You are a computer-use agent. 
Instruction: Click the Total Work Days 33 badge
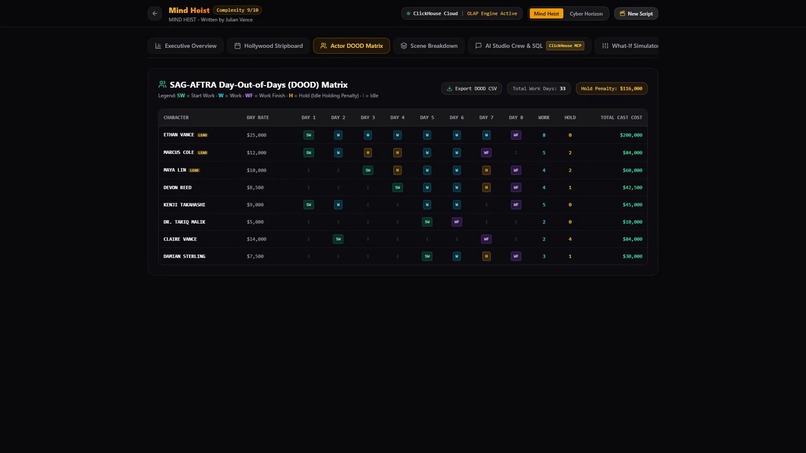coord(539,88)
